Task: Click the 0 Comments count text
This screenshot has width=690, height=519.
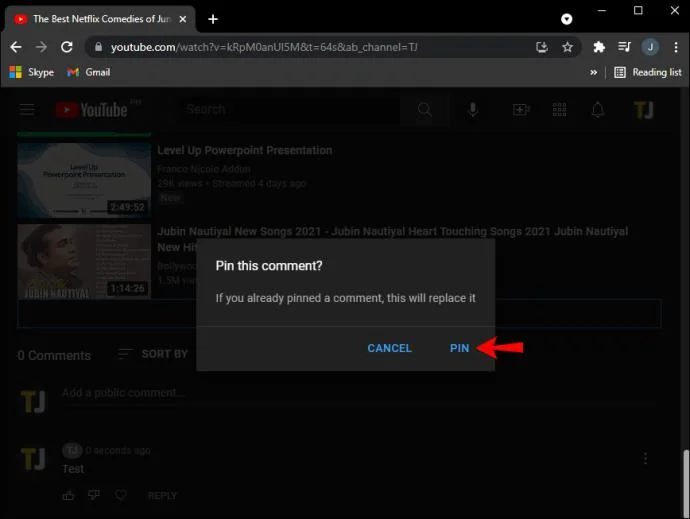Action: pos(54,355)
